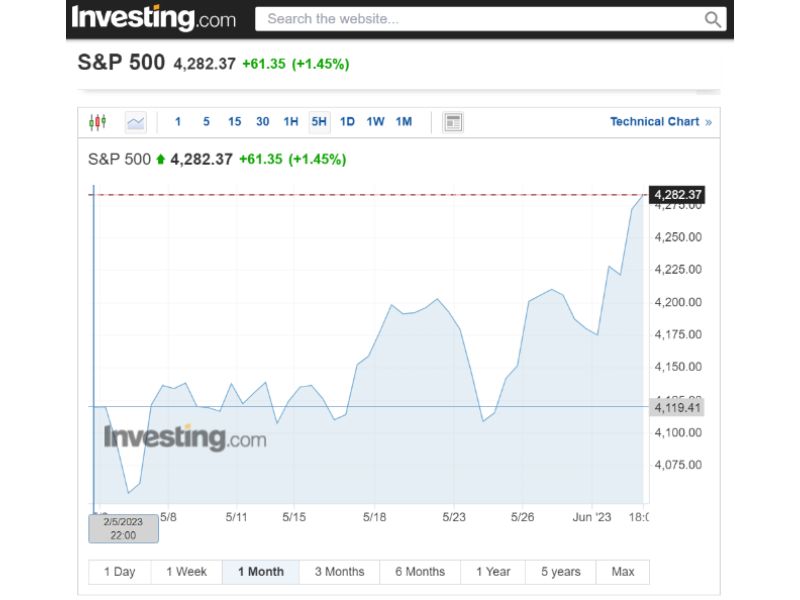The width and height of the screenshot is (800, 600).
Task: Click the 4,075.00 y-axis label
Action: pos(678,465)
